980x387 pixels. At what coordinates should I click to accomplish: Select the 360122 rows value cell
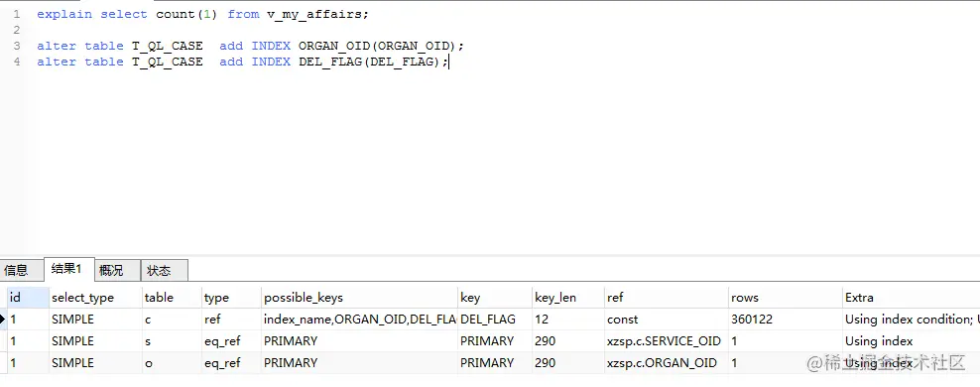(x=785, y=320)
